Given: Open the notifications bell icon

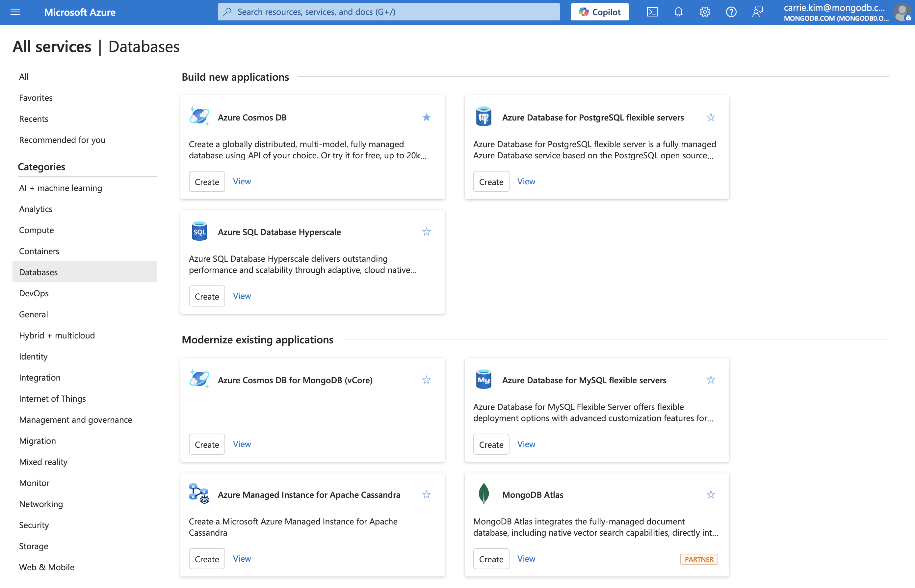Looking at the screenshot, I should tap(678, 12).
